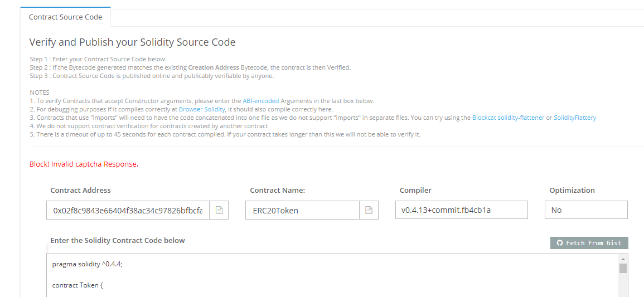This screenshot has height=297, width=644.
Task: Click the document icon beside Contract Address field
Action: click(219, 210)
